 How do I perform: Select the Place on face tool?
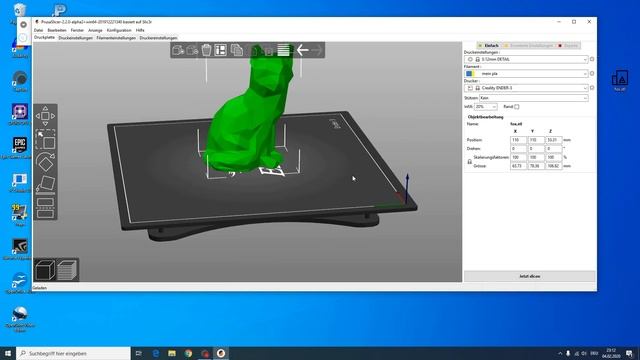click(45, 184)
